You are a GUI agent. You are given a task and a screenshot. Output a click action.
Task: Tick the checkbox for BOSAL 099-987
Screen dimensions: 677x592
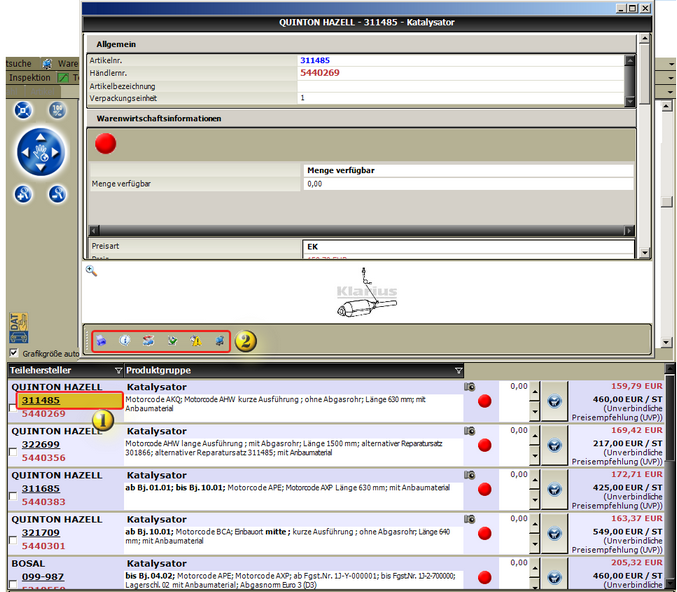point(13,584)
